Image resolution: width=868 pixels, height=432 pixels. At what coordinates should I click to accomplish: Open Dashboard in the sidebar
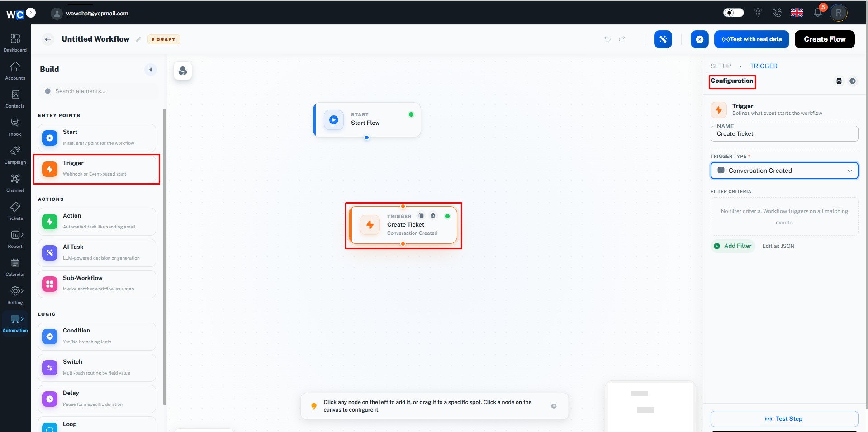(x=15, y=43)
